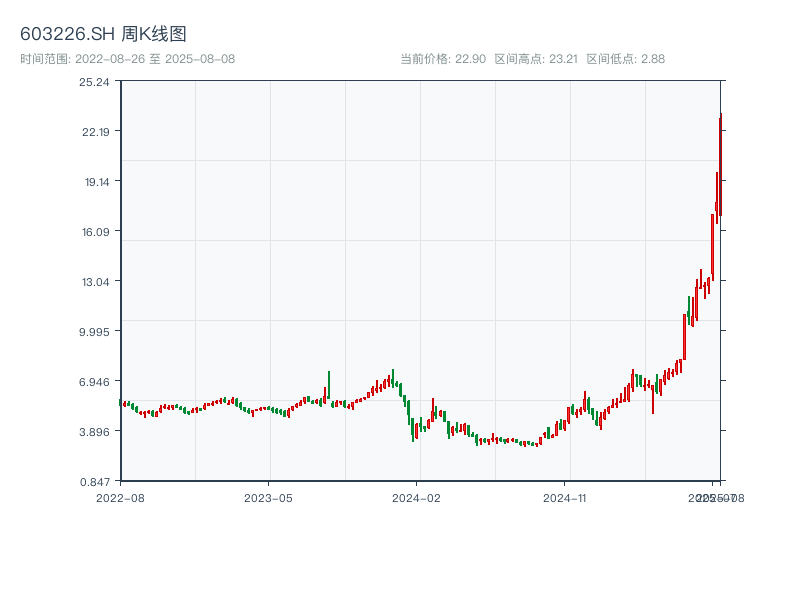Image resolution: width=800 pixels, height=600 pixels.
Task: Click the 13.04 y-axis label
Action: tap(95, 281)
